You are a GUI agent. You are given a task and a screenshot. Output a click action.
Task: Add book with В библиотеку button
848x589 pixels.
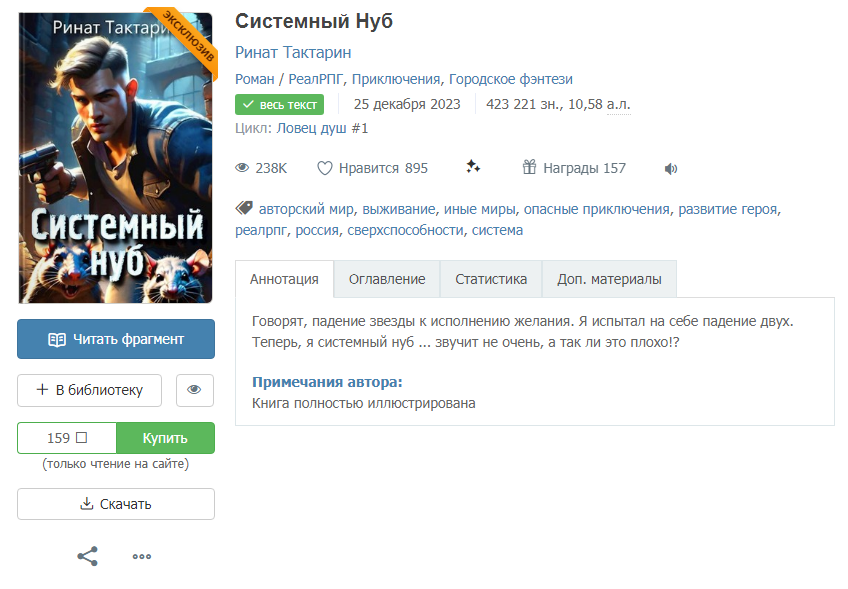pos(89,390)
